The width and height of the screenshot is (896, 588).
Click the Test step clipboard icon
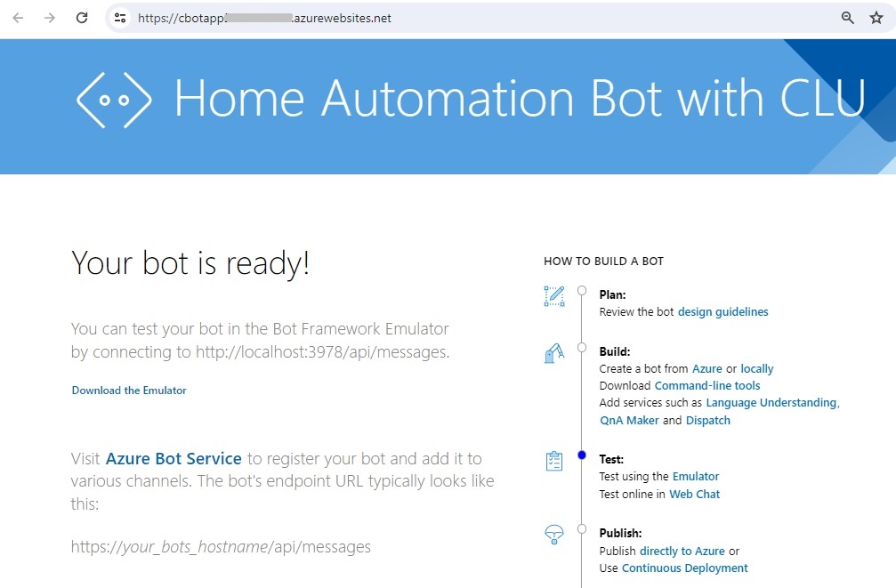(554, 462)
